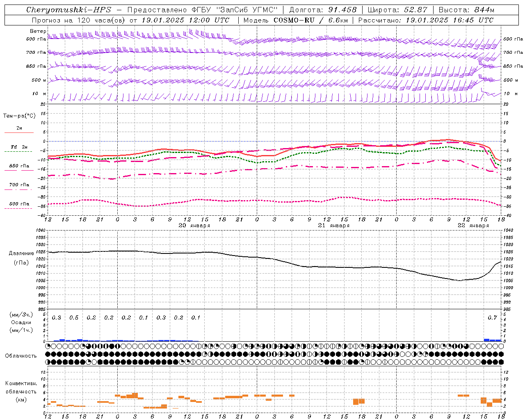The width and height of the screenshot is (525, 420).
Task: Click the station title Cheryomushki-HPS
Action: pos(68,10)
